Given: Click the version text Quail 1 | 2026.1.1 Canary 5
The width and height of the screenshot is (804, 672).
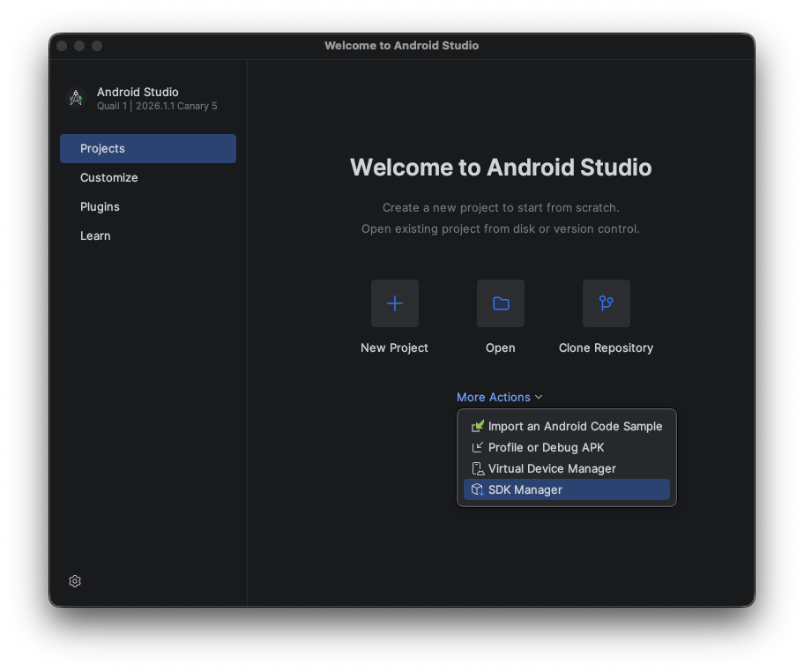Looking at the screenshot, I should (x=157, y=106).
